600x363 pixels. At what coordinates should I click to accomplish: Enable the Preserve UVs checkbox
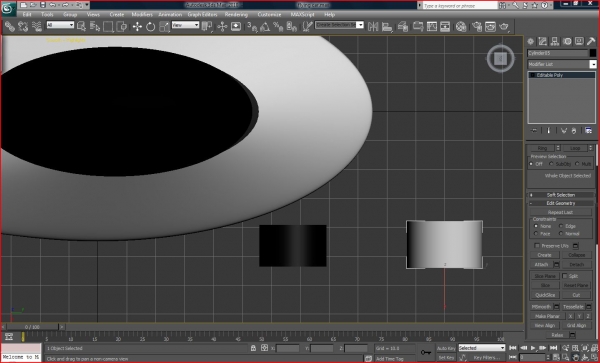click(537, 246)
